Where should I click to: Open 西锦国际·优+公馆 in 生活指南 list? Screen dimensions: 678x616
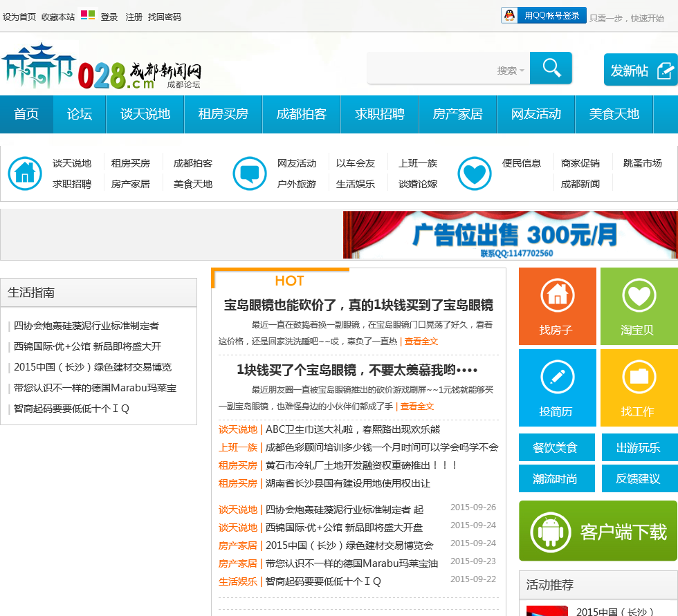(87, 346)
